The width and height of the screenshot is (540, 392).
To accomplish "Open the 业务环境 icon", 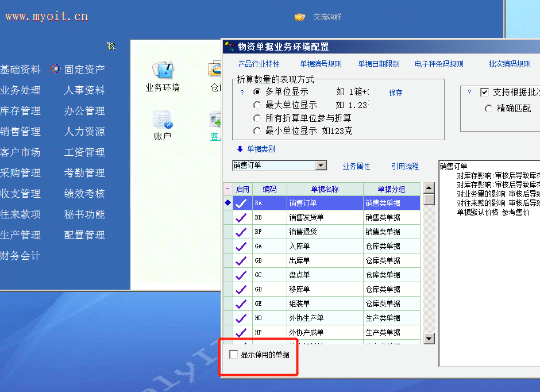I will pyautogui.click(x=162, y=71).
